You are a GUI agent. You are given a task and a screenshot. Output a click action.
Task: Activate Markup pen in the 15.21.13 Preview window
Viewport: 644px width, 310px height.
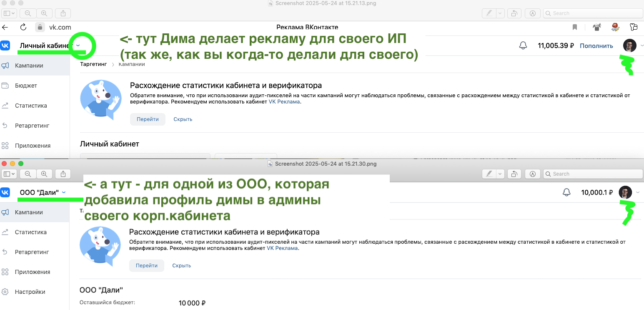[488, 13]
